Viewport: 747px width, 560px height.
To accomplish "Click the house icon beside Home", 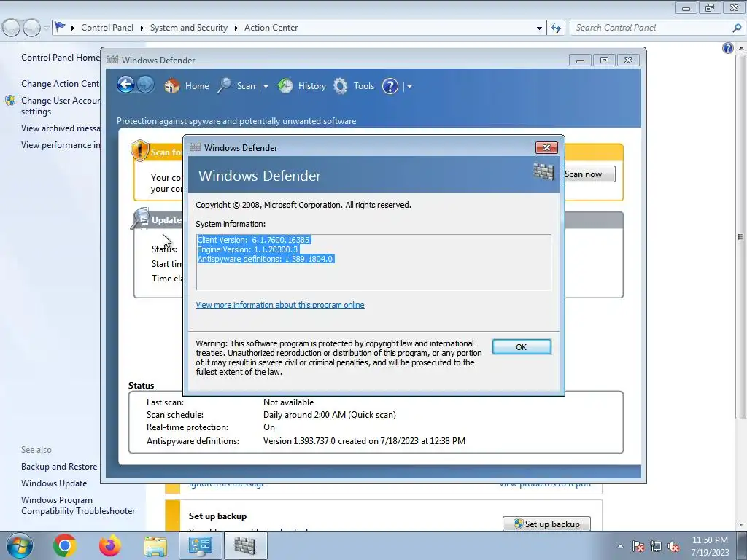I will tap(172, 86).
